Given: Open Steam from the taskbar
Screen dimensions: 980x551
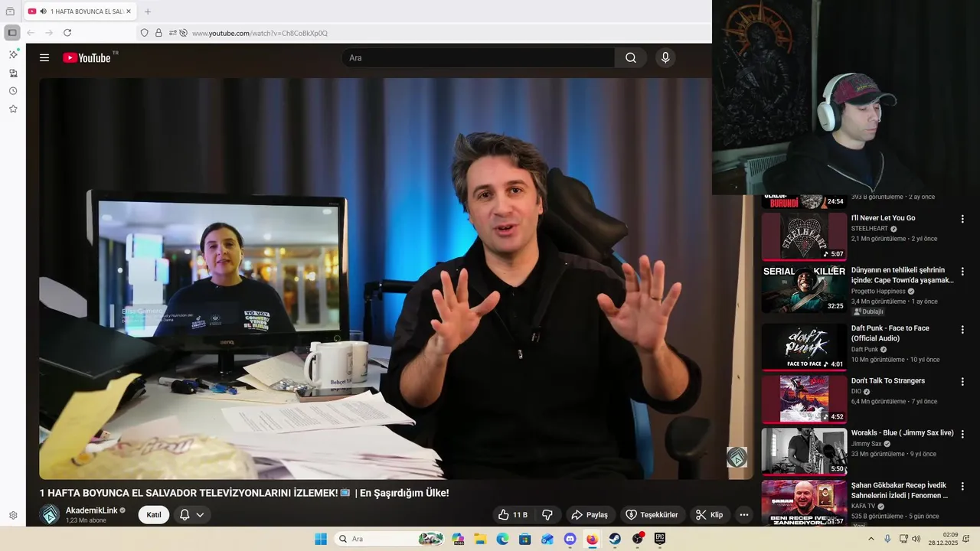Looking at the screenshot, I should click(615, 539).
